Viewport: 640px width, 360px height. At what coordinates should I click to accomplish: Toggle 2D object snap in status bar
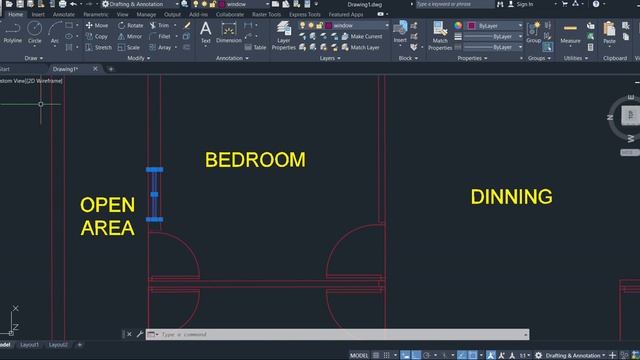[x=473, y=355]
